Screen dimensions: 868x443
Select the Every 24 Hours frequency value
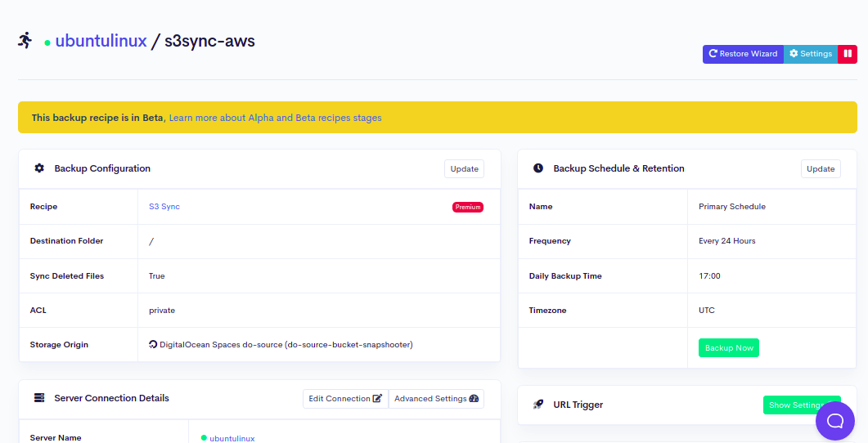click(x=726, y=240)
